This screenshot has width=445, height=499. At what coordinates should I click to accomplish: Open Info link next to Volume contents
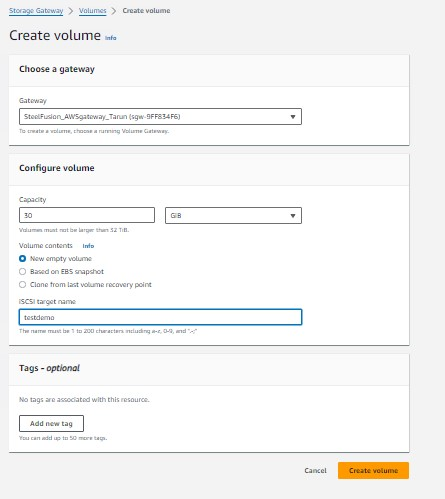pyautogui.click(x=88, y=246)
